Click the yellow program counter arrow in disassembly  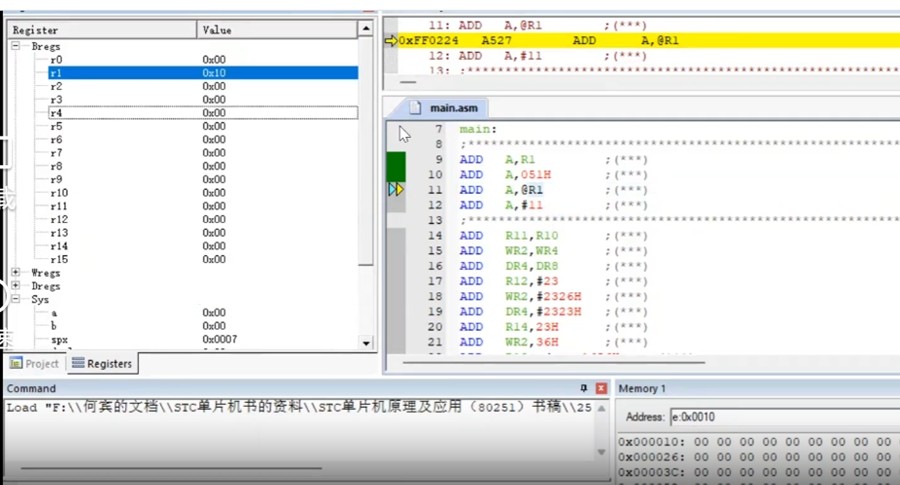click(x=391, y=41)
